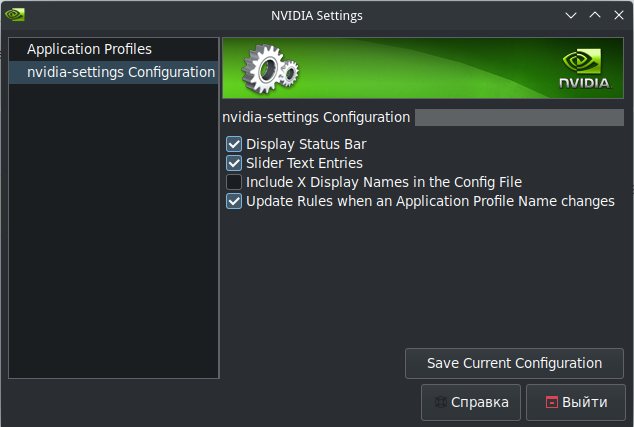The image size is (634, 427).
Task: Enable Include X Display Names checkbox
Action: (x=234, y=182)
